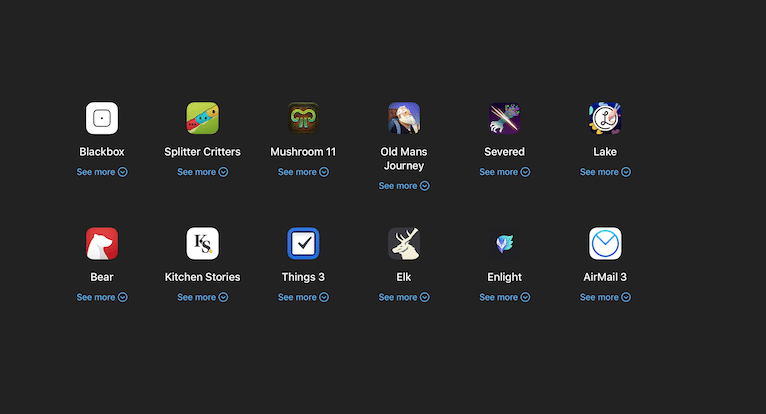Screen dimensions: 766x414
Task: Expand See more under AirMail 3
Action: pyautogui.click(x=605, y=297)
